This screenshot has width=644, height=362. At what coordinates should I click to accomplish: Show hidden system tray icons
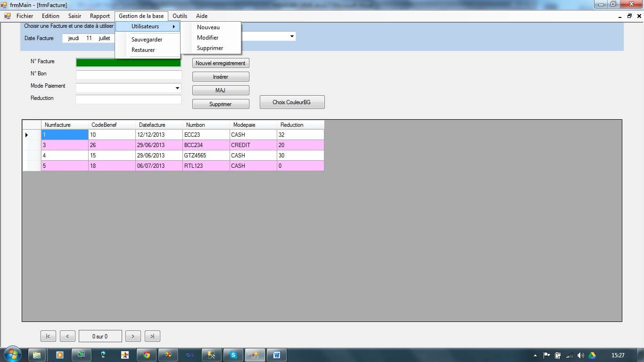pos(535,355)
